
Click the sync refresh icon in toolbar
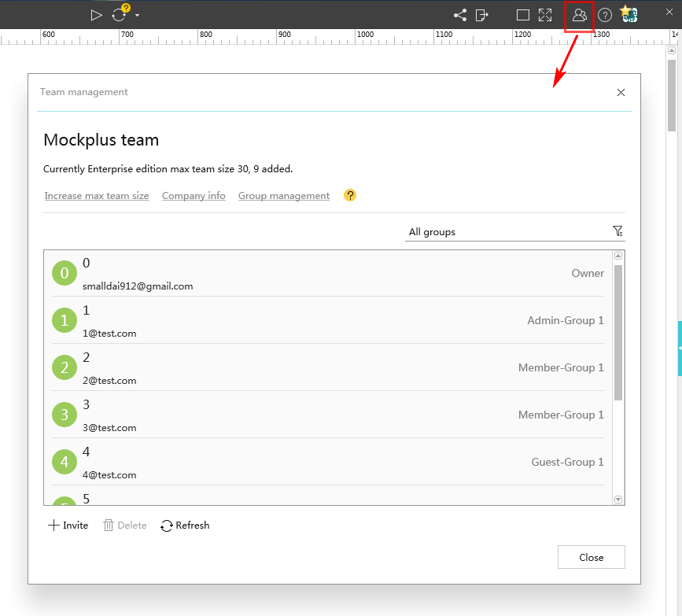pos(120,15)
